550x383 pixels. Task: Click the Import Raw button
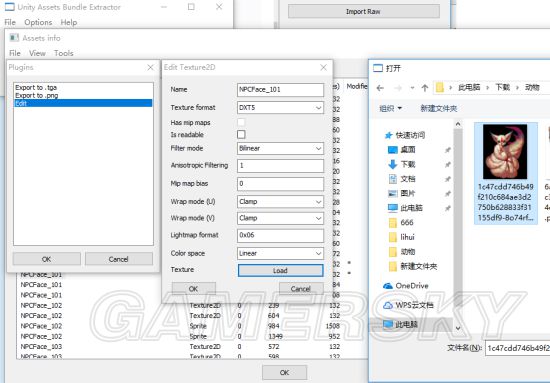pyautogui.click(x=363, y=11)
